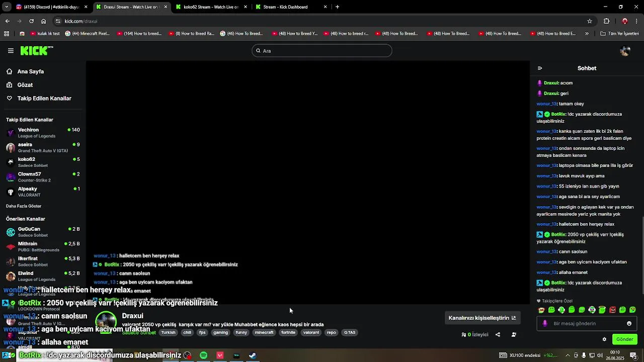Click the Bir mesaj gönderin input
Image resolution: width=644 pixels, height=362 pixels.
coord(587,323)
